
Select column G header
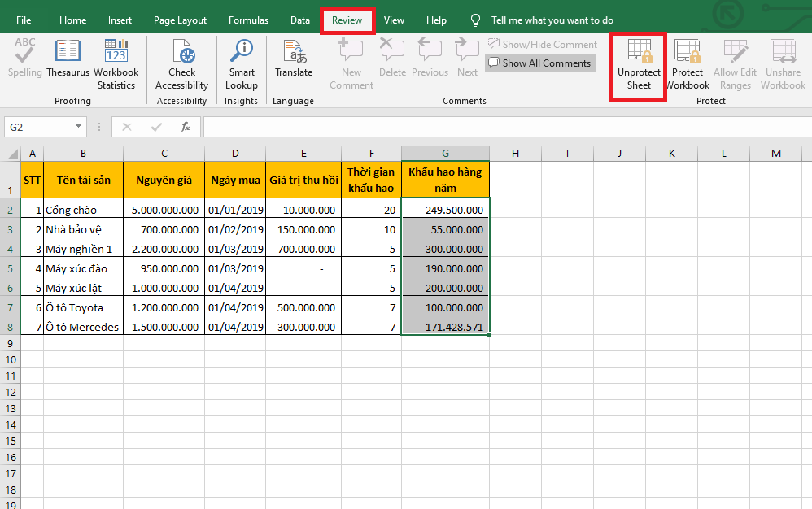tap(445, 154)
